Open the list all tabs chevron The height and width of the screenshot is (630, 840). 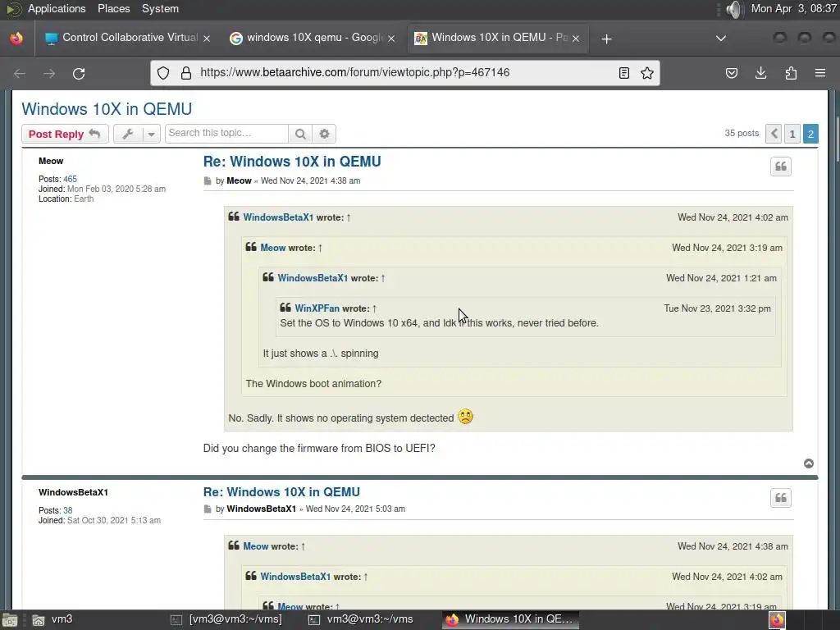coord(721,39)
